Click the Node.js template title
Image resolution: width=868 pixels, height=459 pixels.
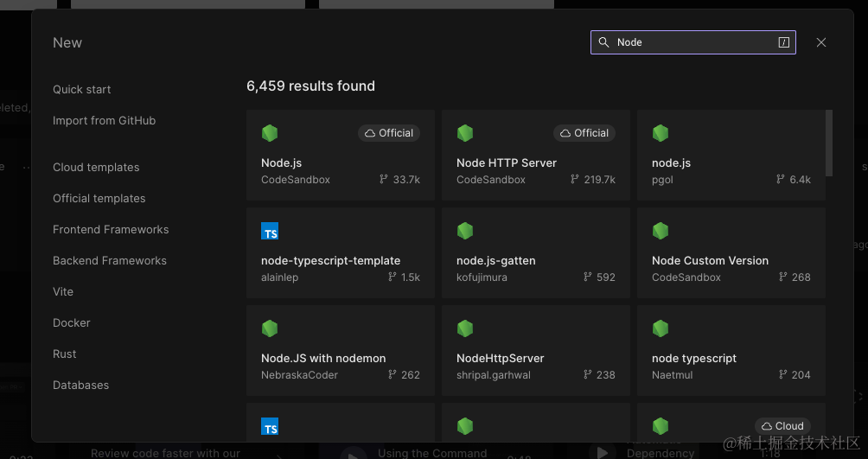281,163
